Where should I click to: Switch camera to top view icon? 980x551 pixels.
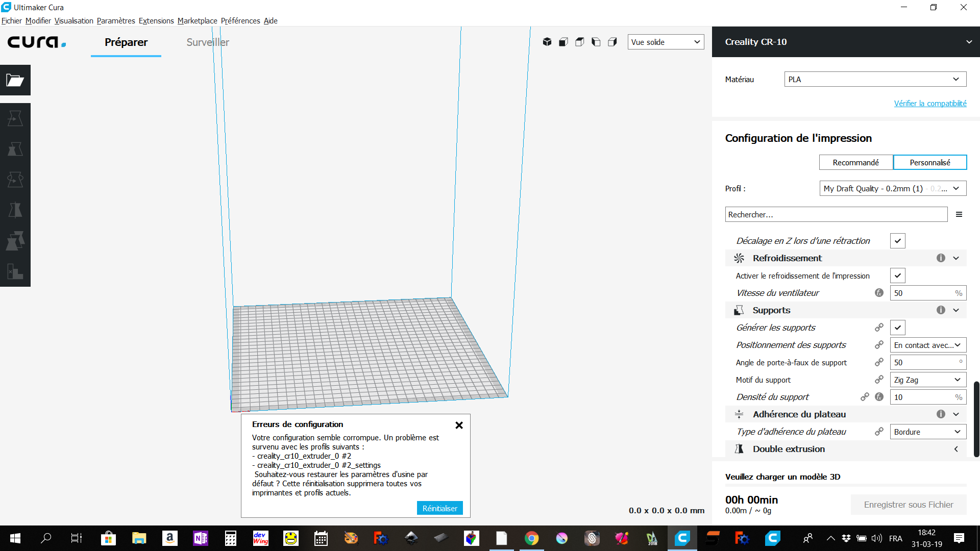(x=580, y=42)
